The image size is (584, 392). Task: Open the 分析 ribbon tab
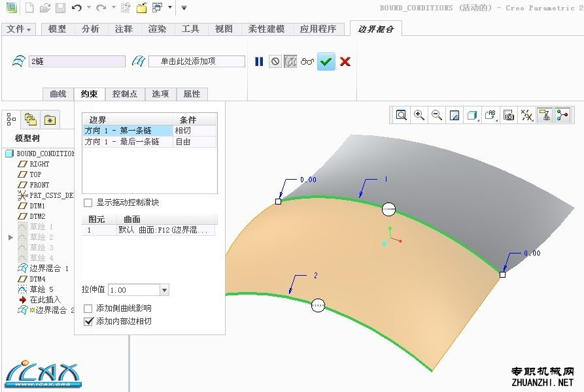(x=90, y=29)
